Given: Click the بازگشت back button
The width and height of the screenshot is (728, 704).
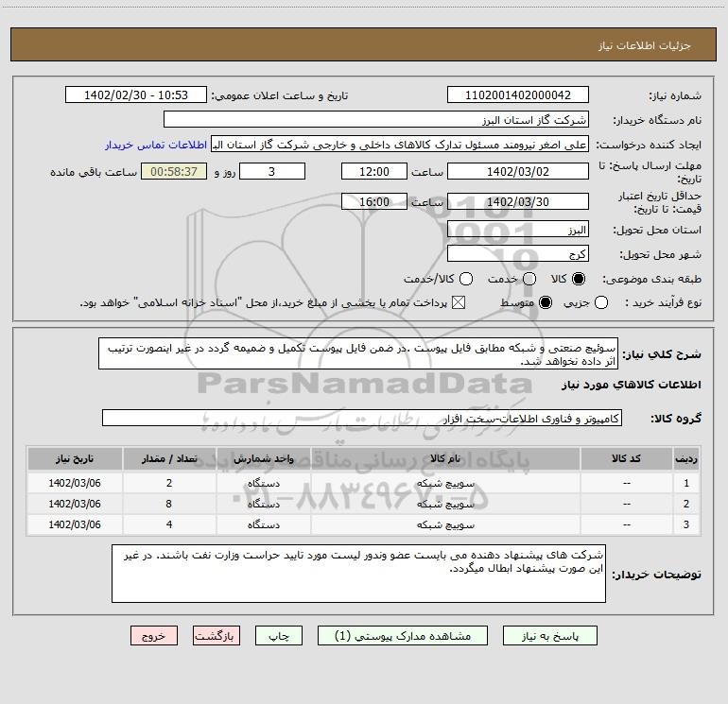Looking at the screenshot, I should [x=217, y=636].
